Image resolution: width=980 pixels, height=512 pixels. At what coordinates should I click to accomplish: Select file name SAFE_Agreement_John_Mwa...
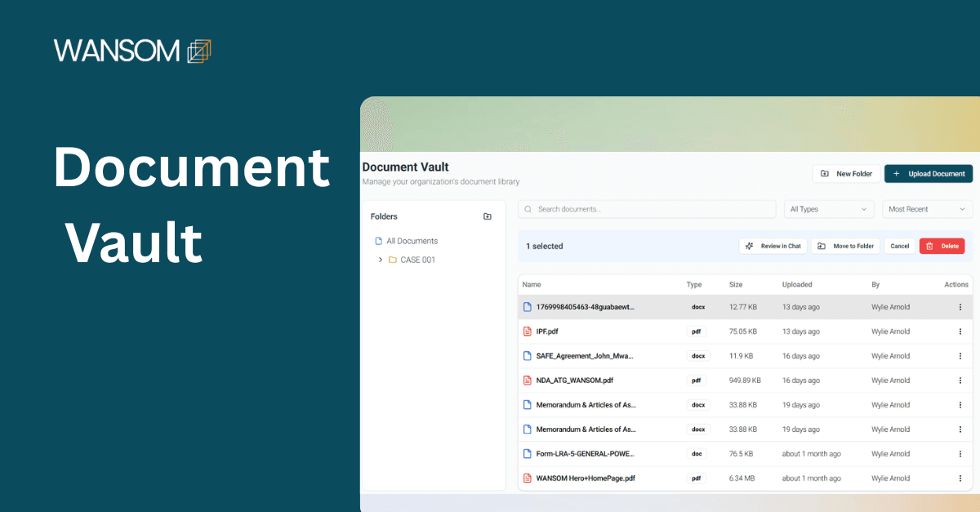(x=585, y=356)
